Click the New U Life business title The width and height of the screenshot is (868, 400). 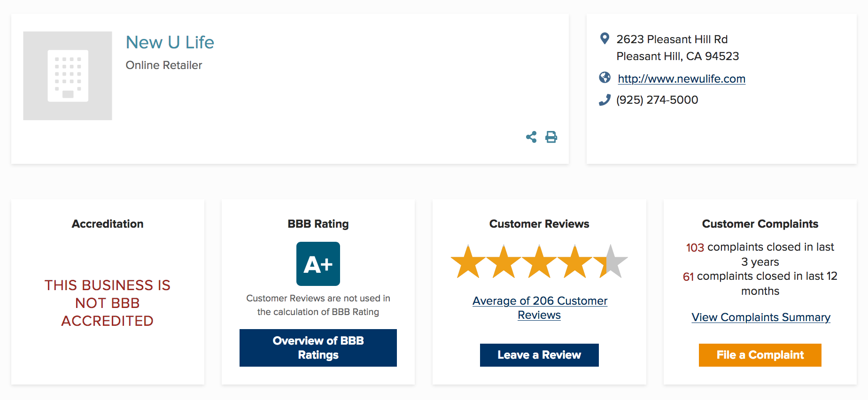point(170,42)
